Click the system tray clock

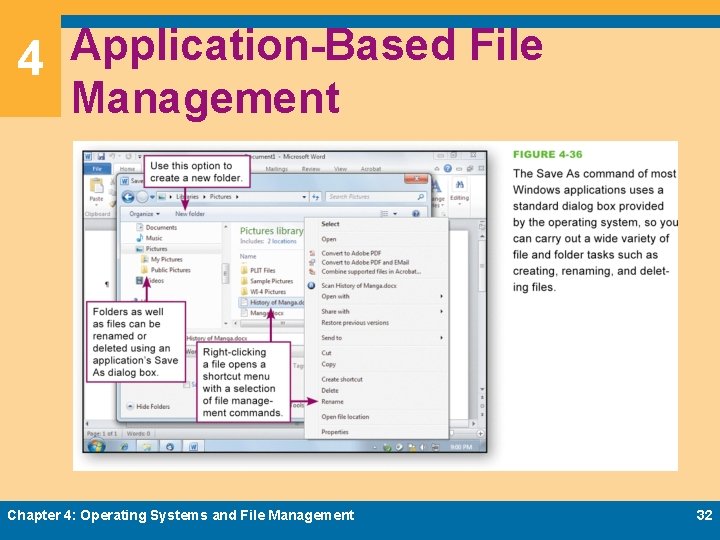(461, 447)
